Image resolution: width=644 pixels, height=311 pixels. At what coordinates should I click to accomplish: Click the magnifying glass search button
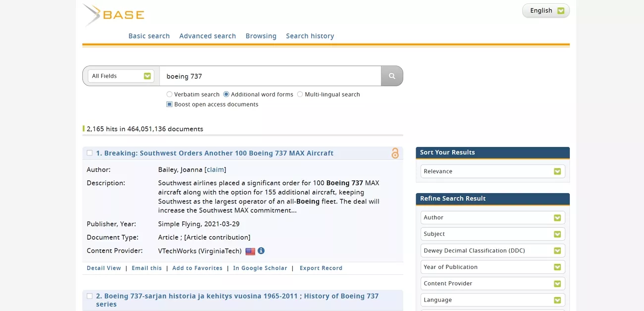click(x=392, y=76)
